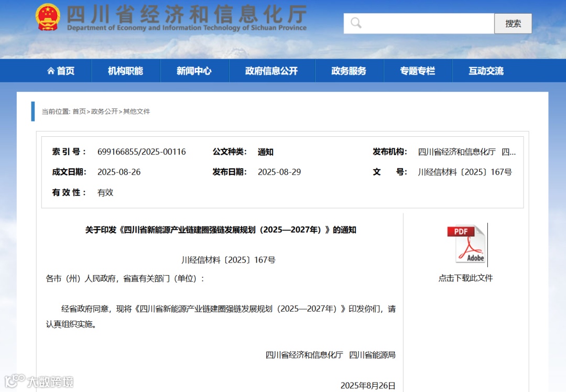This screenshot has width=566, height=392.
Task: Click 首页 in the breadcrumb
Action: click(x=79, y=112)
